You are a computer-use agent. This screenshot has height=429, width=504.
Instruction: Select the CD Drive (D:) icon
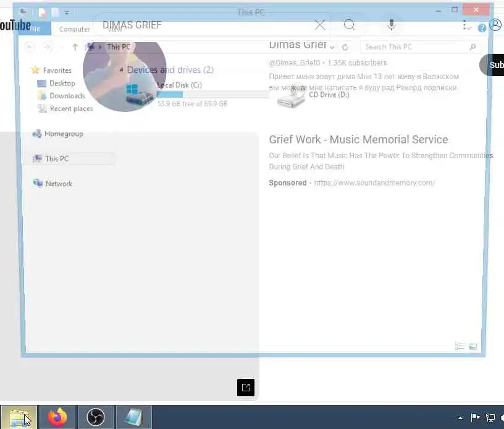291,97
